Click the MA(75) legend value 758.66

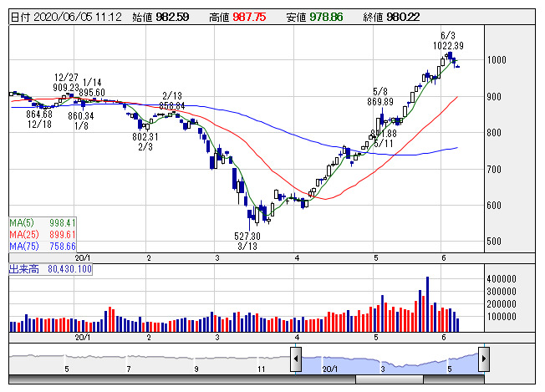(x=62, y=247)
